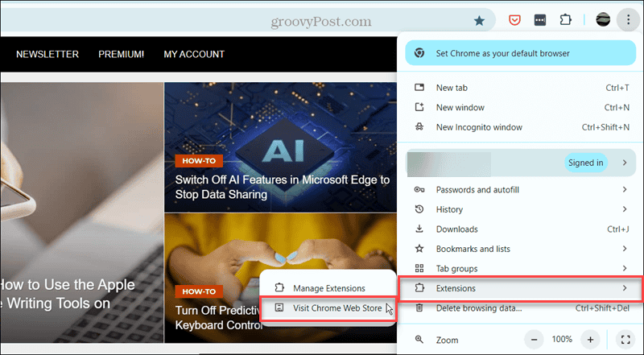This screenshot has width=644, height=355.
Task: Click the HOW-TO tag on keyboard article
Action: click(x=199, y=291)
